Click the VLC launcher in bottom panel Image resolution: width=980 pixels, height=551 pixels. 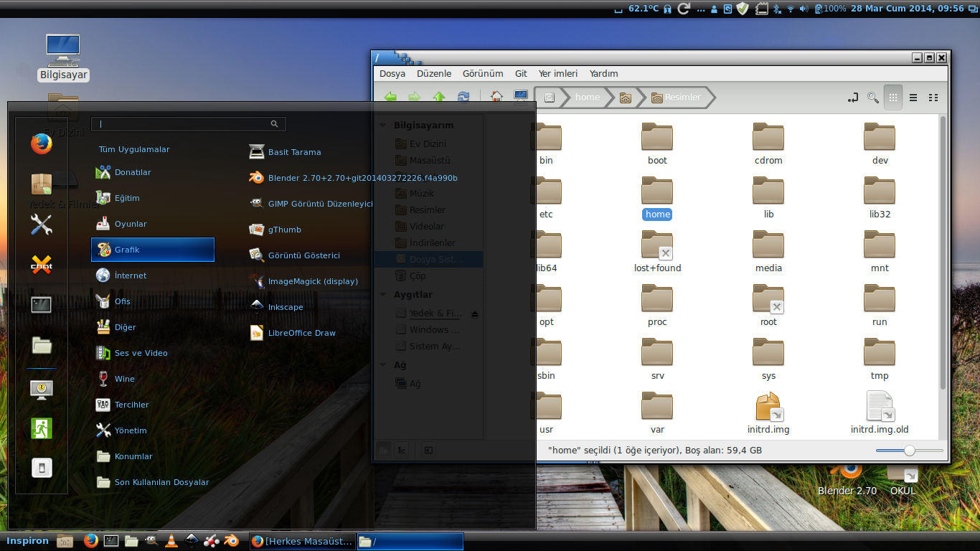coord(171,541)
